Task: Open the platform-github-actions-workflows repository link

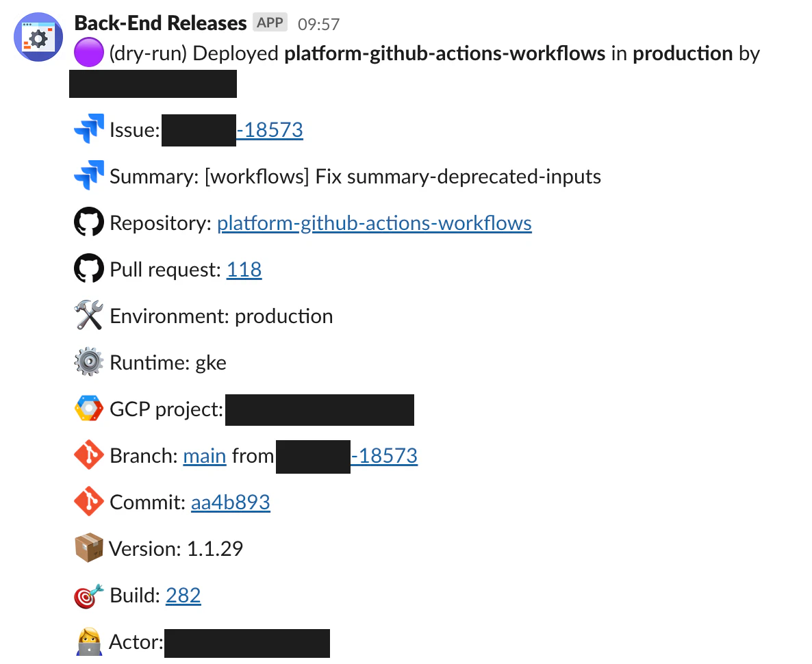Action: coord(374,223)
